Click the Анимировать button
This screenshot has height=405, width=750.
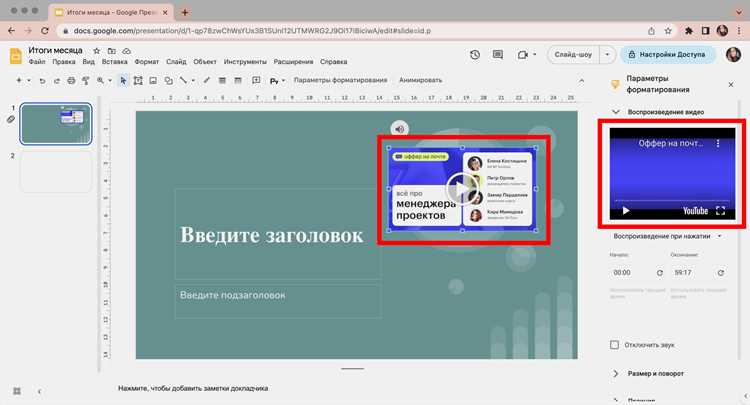coord(420,80)
